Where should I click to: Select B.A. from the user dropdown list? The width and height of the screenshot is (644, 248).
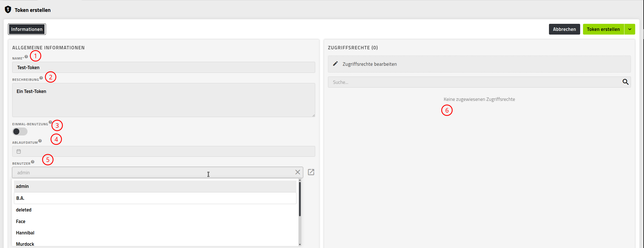pyautogui.click(x=155, y=198)
